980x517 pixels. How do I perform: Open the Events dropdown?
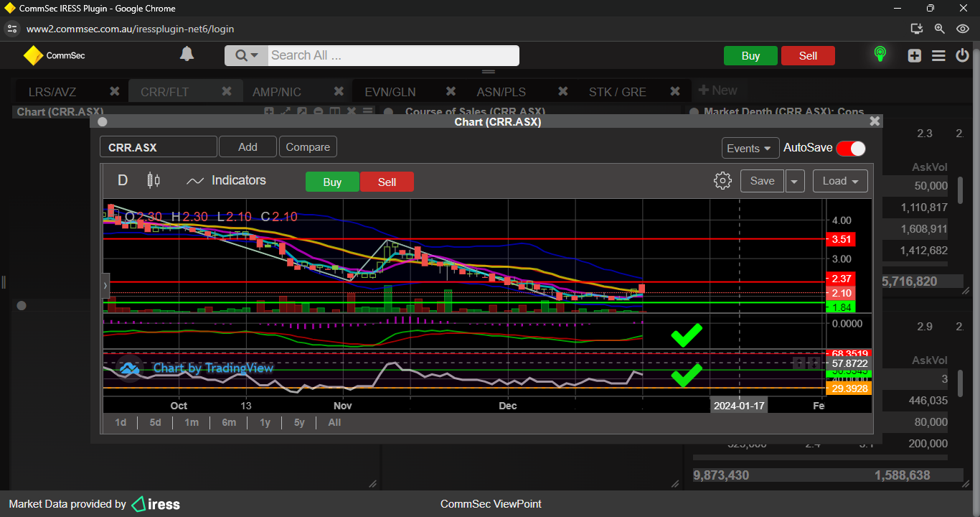(x=750, y=148)
